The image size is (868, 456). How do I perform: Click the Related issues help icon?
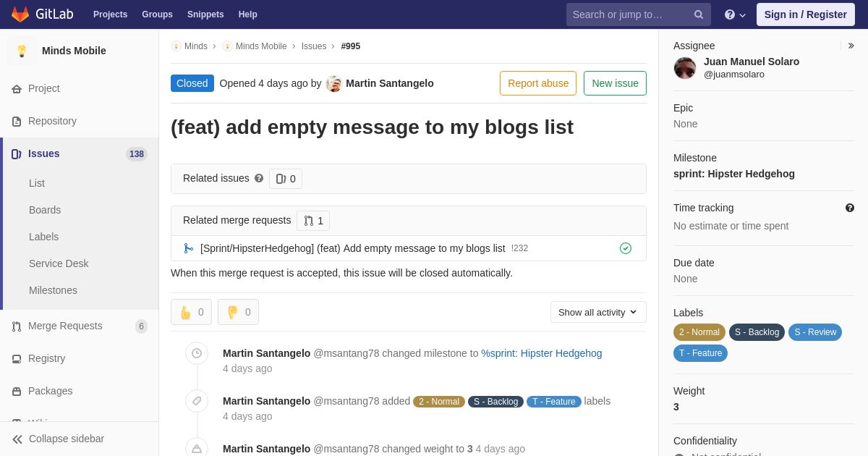pos(259,178)
